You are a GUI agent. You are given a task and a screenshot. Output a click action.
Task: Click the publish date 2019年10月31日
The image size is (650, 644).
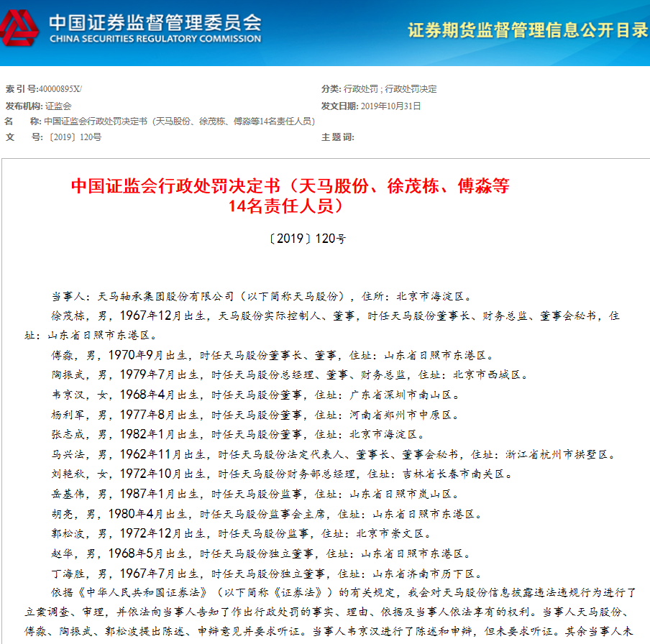click(390, 106)
